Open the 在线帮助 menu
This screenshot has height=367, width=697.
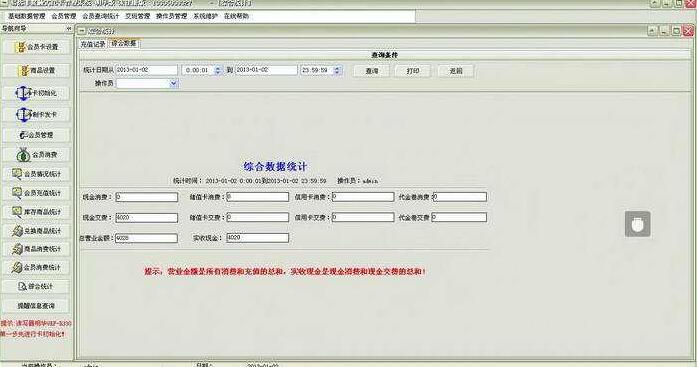coord(236,16)
